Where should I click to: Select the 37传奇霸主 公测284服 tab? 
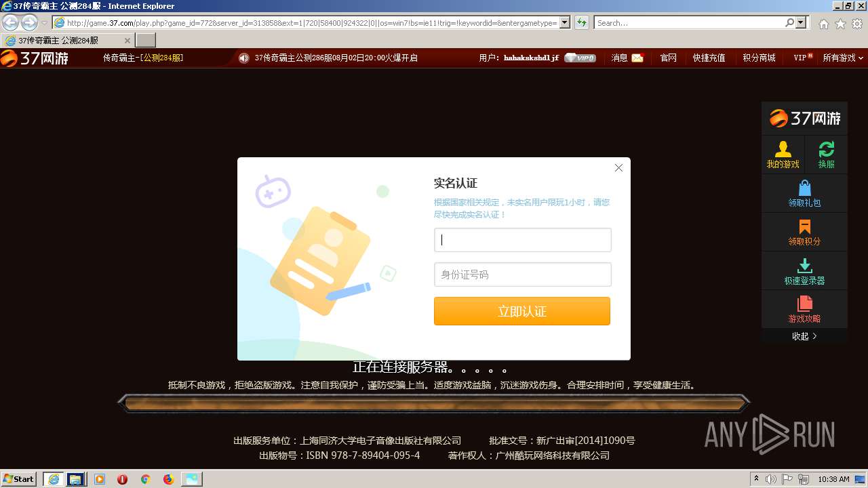click(66, 41)
